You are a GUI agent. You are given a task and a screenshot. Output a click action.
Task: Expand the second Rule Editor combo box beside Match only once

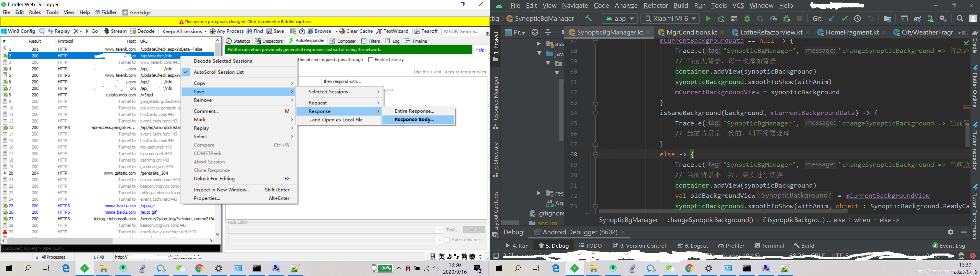[440, 240]
